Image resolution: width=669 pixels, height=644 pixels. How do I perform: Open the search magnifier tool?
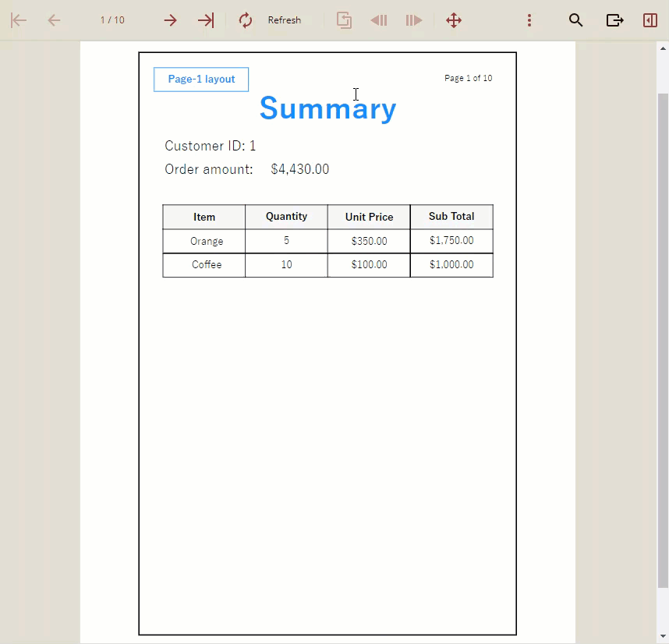[575, 20]
